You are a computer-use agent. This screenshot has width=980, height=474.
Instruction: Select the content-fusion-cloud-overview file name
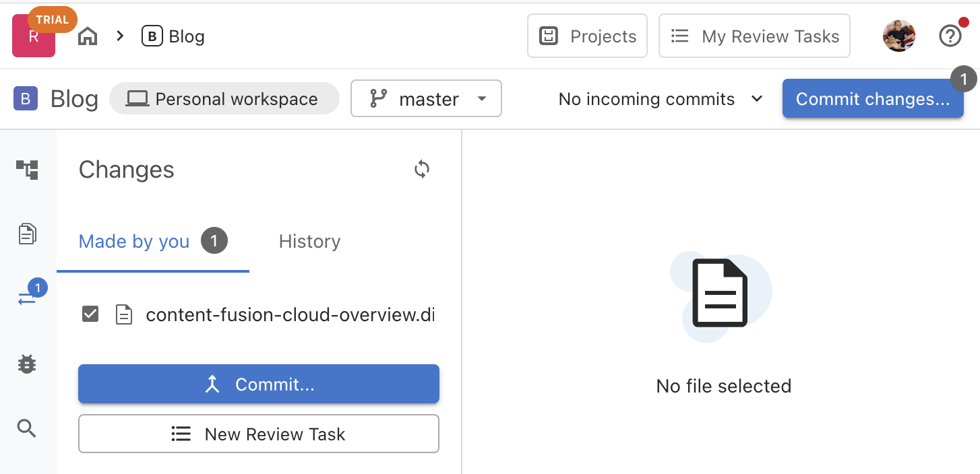(290, 315)
